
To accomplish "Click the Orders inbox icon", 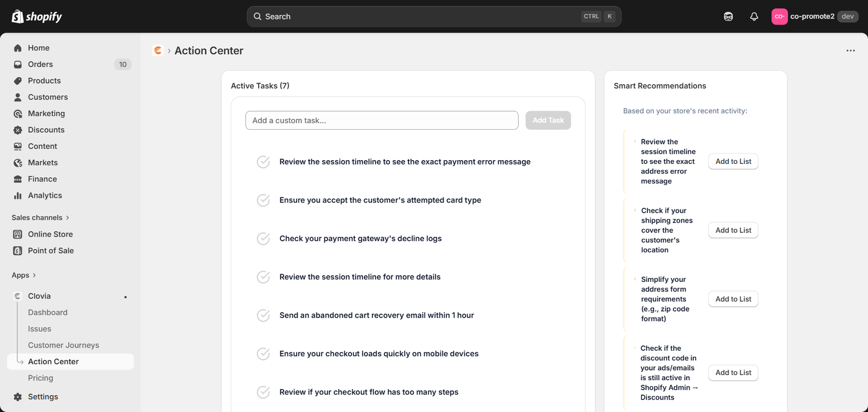I will 18,64.
